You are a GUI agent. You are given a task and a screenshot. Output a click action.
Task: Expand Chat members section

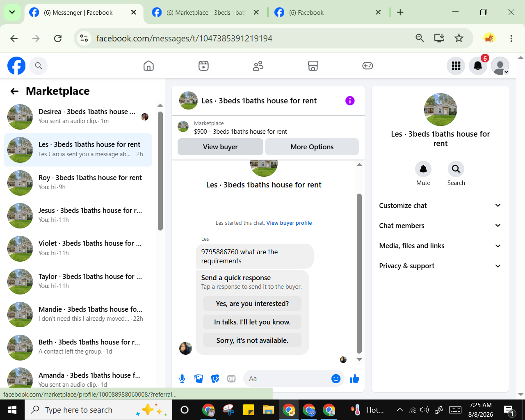[x=440, y=226]
